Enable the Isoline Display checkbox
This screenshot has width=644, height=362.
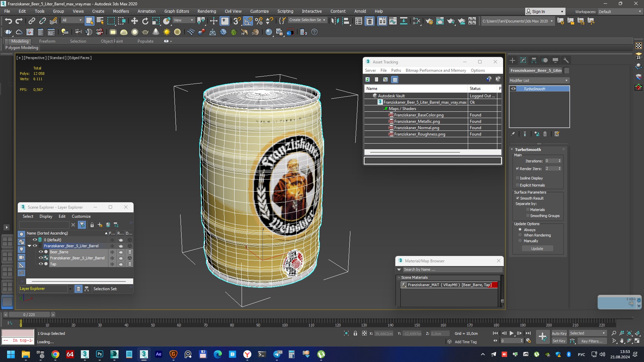coord(517,178)
